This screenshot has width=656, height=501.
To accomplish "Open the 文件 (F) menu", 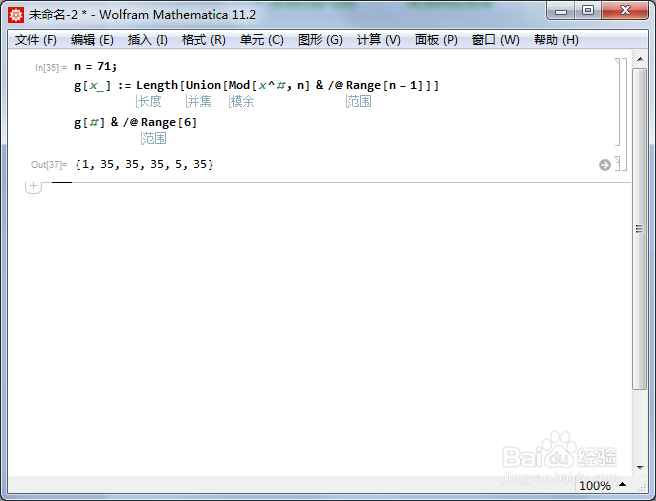I will [36, 40].
